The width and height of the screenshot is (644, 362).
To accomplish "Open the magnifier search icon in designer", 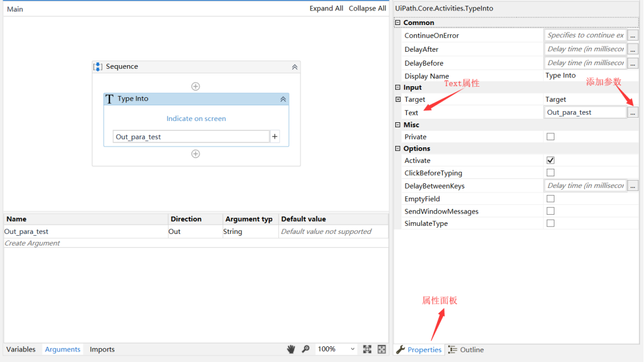I will pyautogui.click(x=306, y=349).
